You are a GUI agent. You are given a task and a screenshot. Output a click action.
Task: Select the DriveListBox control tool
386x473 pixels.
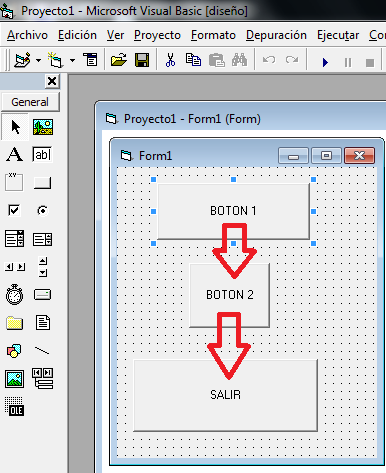[x=42, y=295]
